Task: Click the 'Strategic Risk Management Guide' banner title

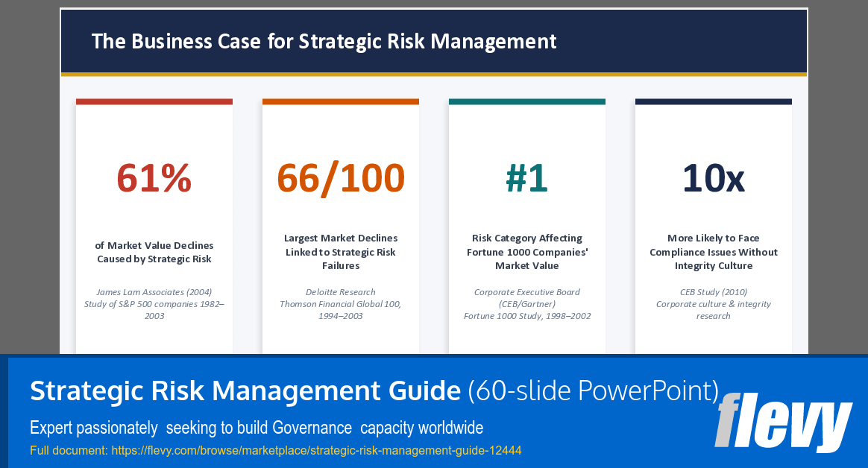Action: click(245, 390)
